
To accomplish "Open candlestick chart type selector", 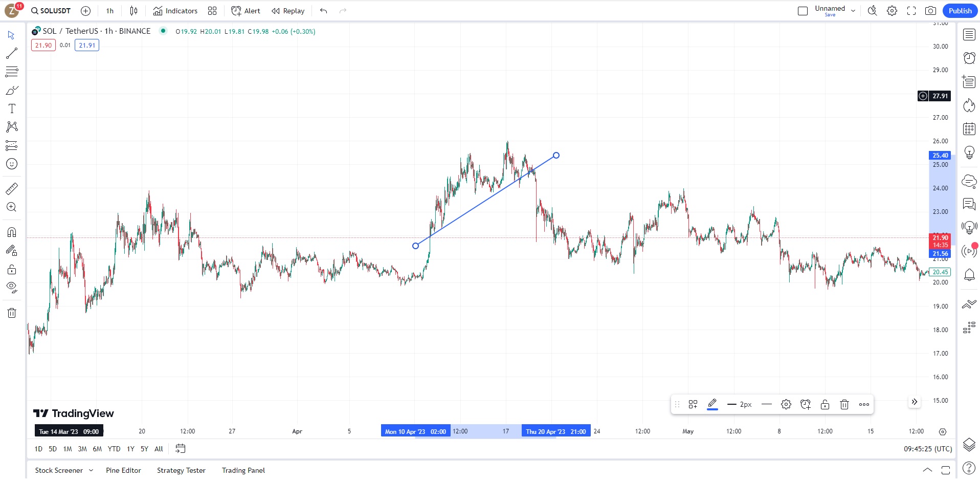I will coord(133,11).
